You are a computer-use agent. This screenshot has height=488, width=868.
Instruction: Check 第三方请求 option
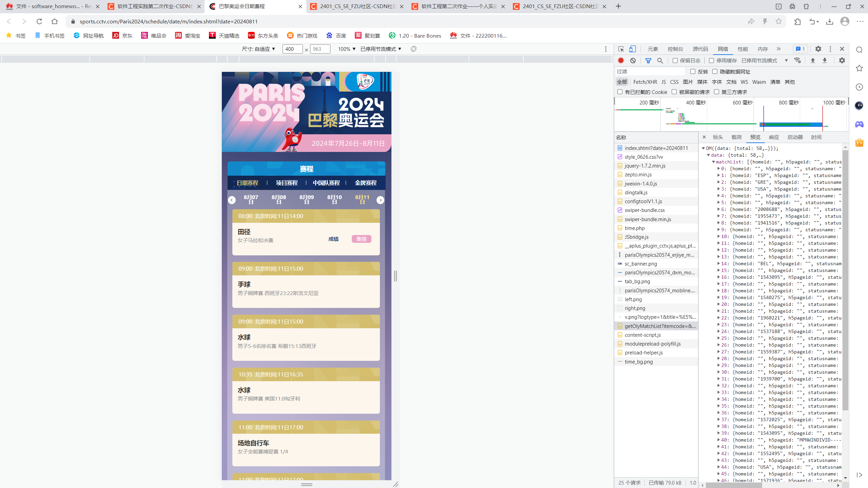[x=717, y=92]
